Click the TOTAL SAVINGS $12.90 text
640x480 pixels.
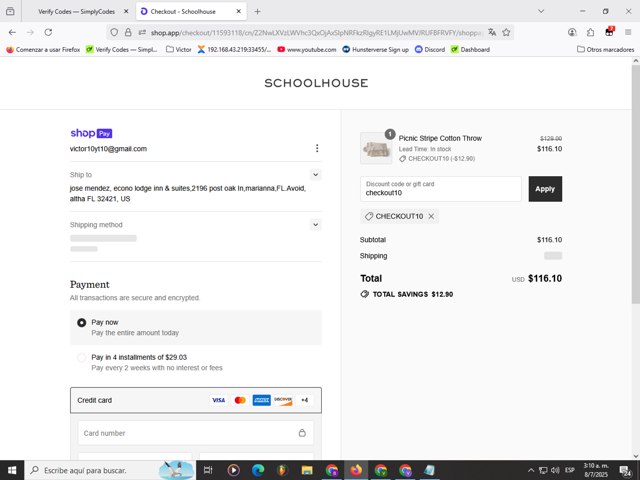click(x=413, y=294)
